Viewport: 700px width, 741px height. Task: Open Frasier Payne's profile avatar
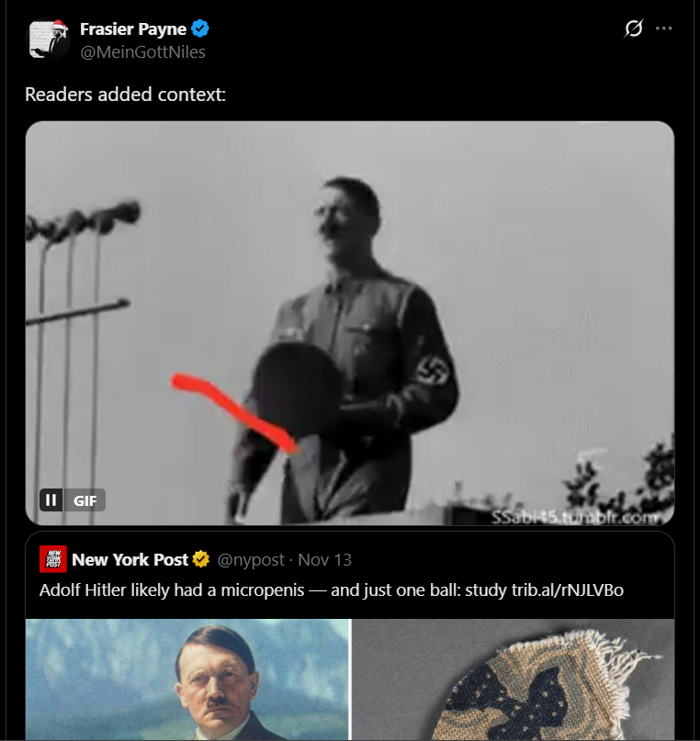tap(50, 39)
